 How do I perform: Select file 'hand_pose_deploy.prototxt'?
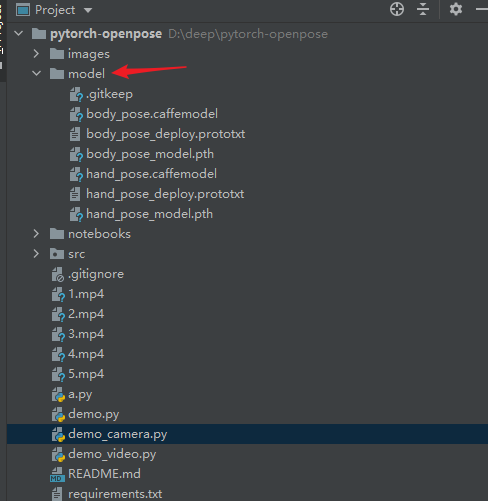[x=165, y=194]
